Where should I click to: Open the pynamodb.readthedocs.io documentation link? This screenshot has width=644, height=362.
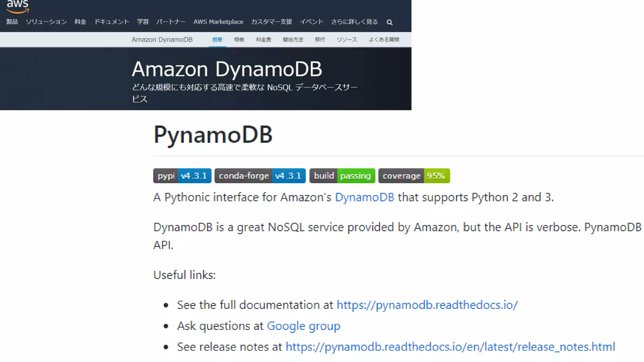[427, 305]
